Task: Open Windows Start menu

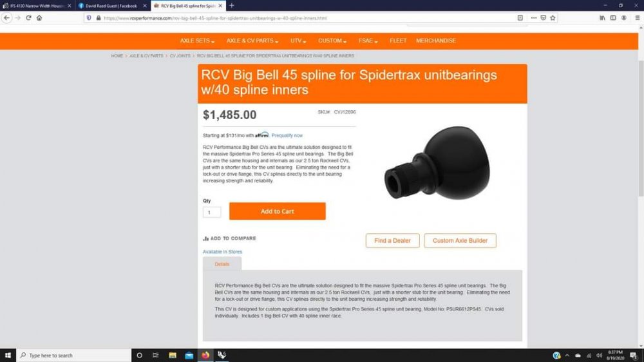Action: pyautogui.click(x=8, y=355)
